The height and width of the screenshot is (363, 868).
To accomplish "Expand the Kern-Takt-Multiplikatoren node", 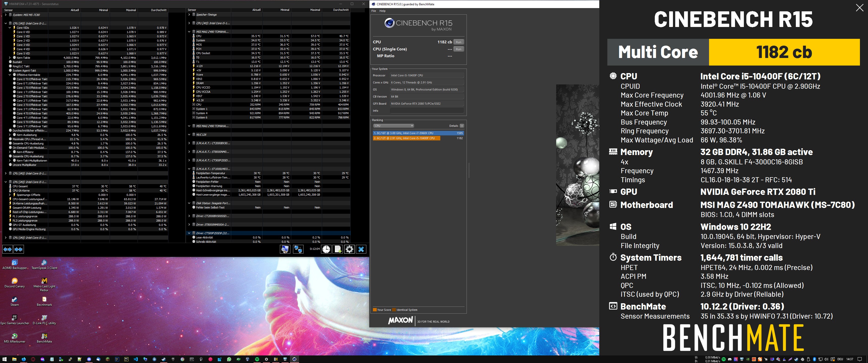I will point(10,161).
